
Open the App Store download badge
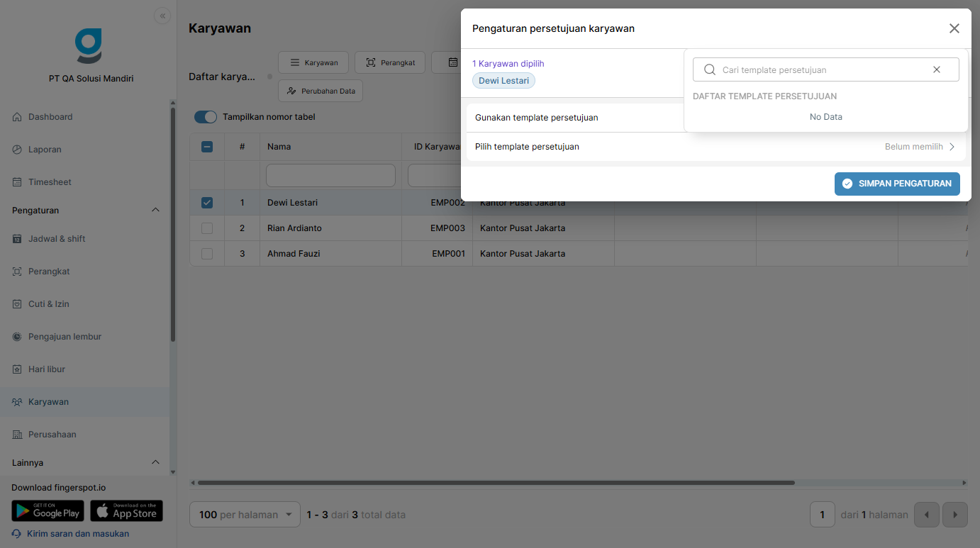[126, 511]
